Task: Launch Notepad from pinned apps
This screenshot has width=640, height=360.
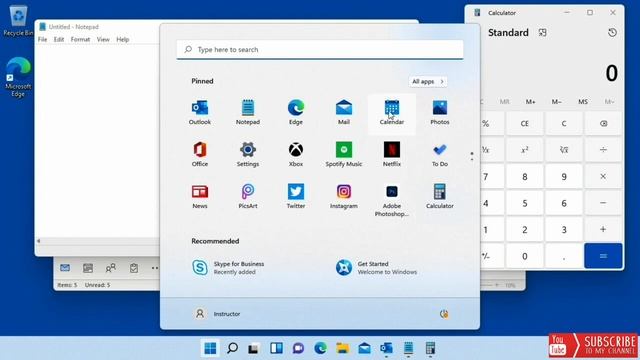Action: coord(247,113)
